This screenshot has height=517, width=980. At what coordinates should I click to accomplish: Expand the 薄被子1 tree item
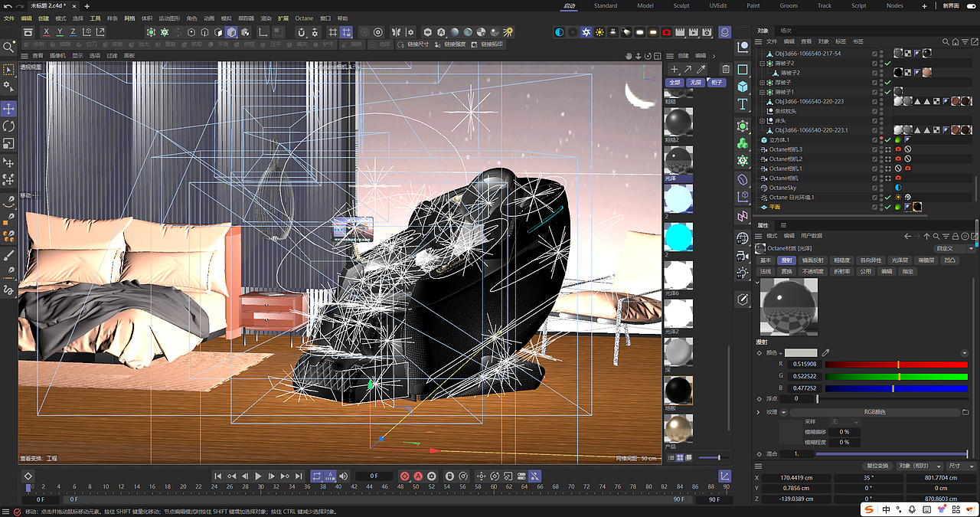[x=762, y=92]
